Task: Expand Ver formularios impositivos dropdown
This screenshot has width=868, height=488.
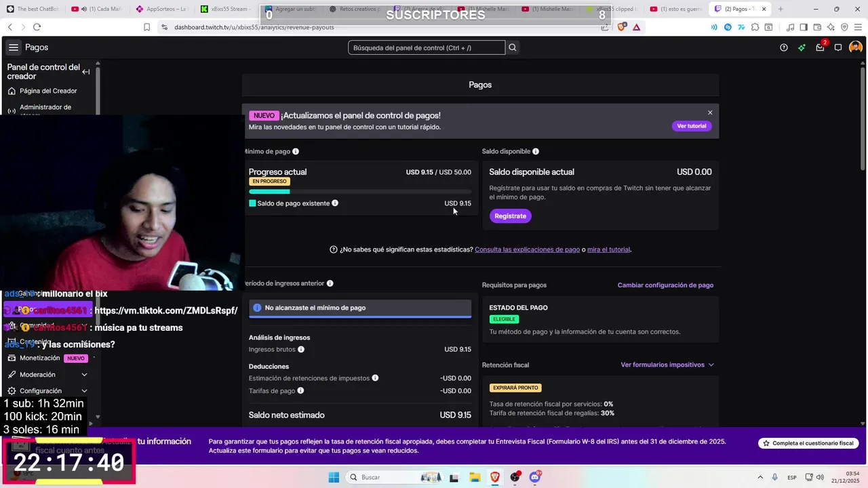Action: [x=667, y=365]
